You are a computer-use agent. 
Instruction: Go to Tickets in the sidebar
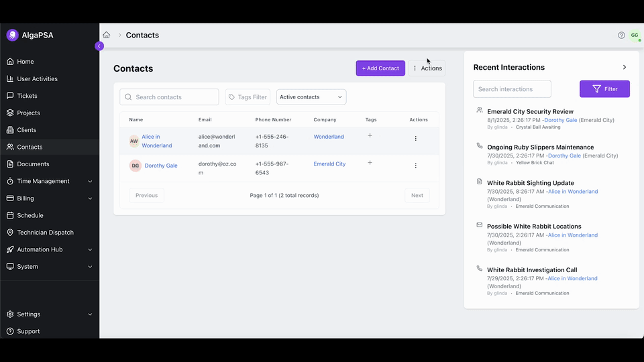click(x=27, y=96)
